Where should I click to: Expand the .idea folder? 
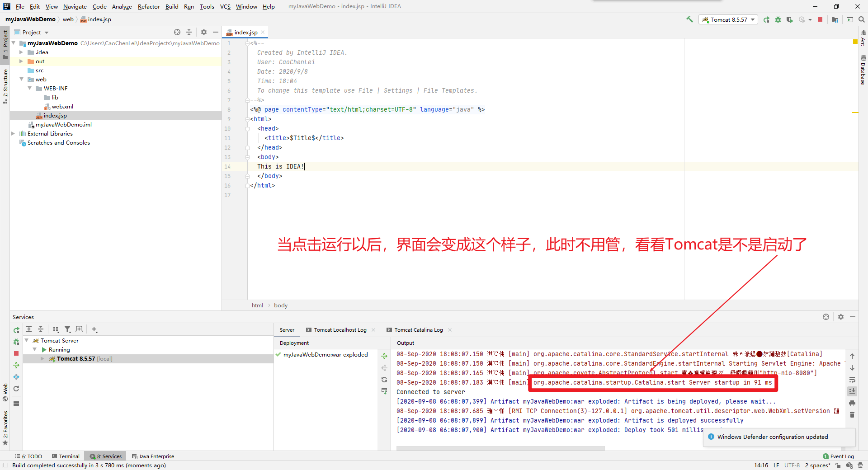(x=21, y=52)
